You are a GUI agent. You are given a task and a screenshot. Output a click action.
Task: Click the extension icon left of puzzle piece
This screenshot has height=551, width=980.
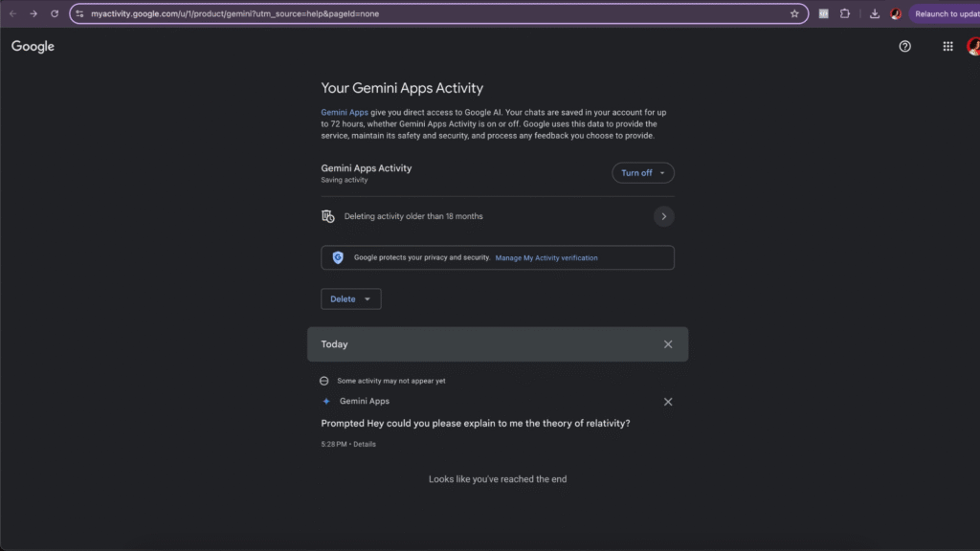pos(824,13)
